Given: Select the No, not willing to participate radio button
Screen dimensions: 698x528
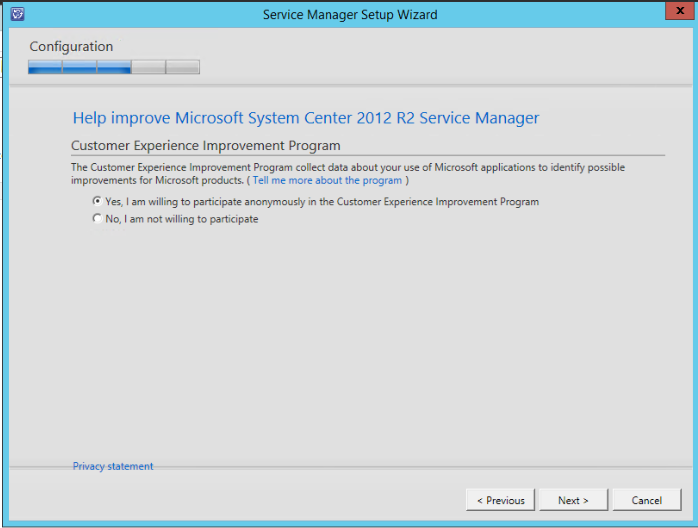Looking at the screenshot, I should (x=97, y=219).
